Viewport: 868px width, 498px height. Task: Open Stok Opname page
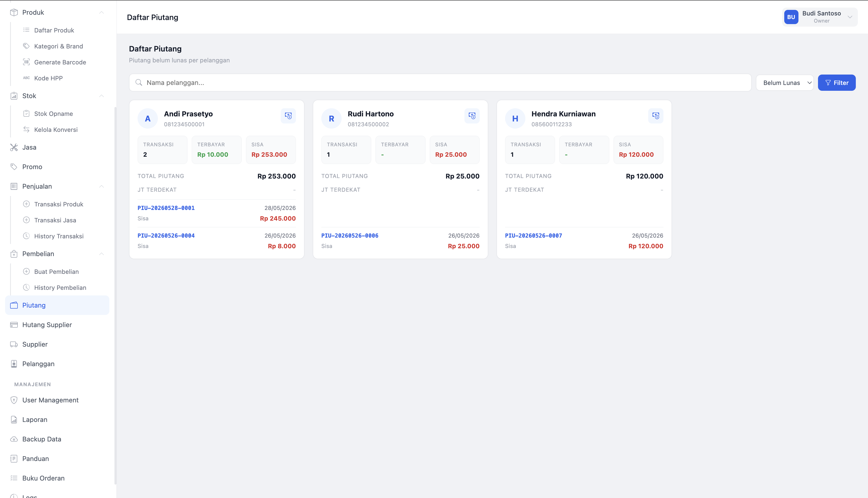tap(53, 114)
